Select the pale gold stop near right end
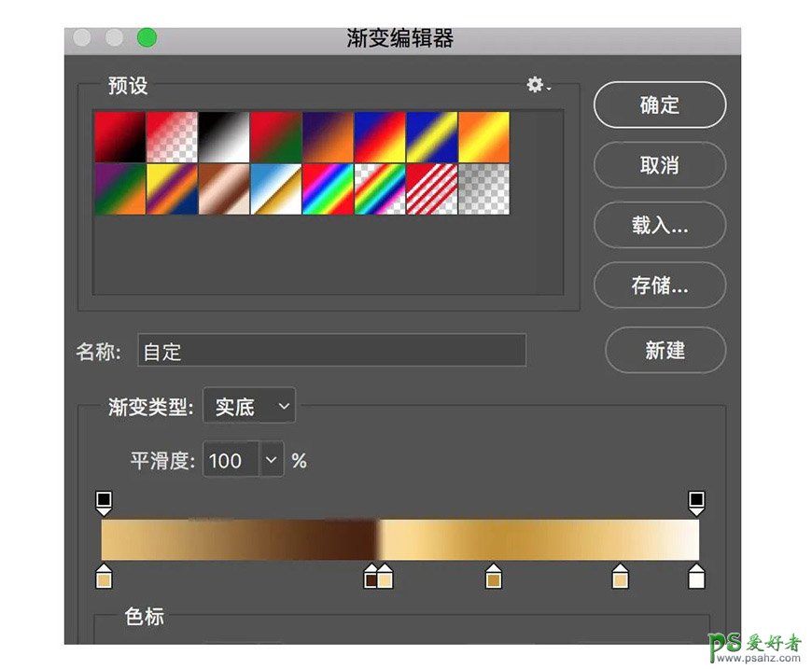This screenshot has width=812, height=669. tap(621, 577)
